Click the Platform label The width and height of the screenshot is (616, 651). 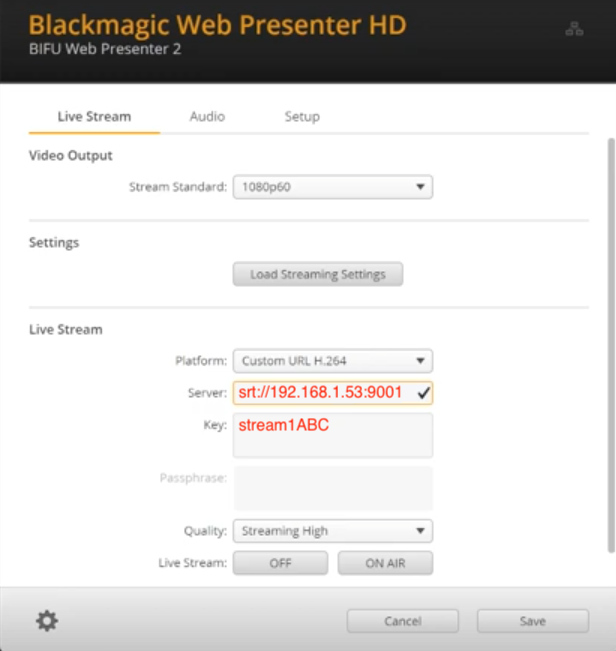(x=201, y=361)
